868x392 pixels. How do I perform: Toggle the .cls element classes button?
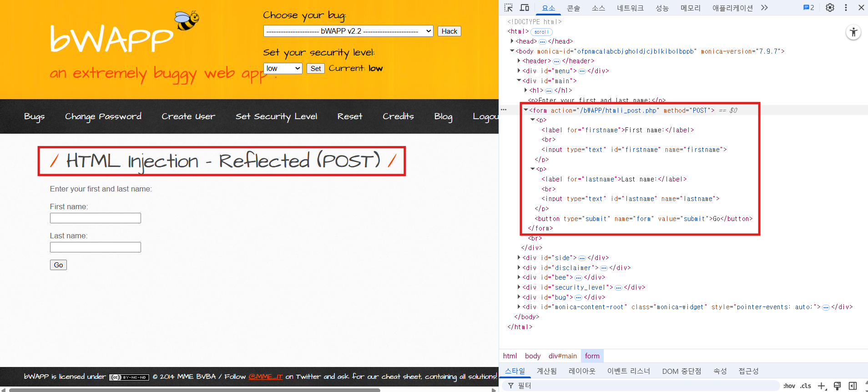[806, 386]
